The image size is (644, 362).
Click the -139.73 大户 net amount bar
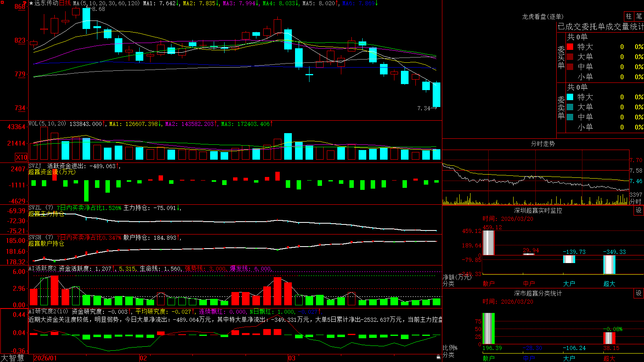click(x=569, y=259)
